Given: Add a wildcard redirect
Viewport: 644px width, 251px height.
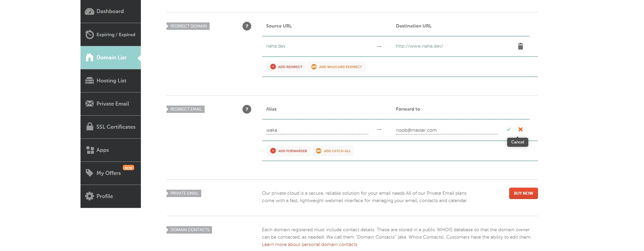Looking at the screenshot, I should [336, 67].
